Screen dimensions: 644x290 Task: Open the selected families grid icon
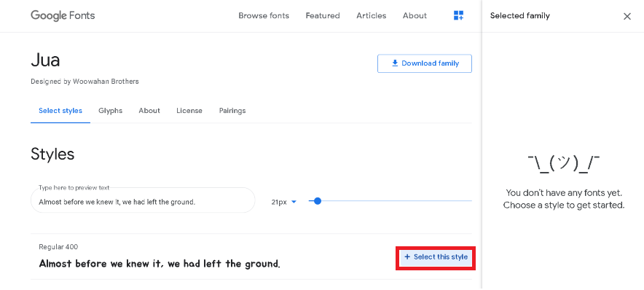point(458,15)
